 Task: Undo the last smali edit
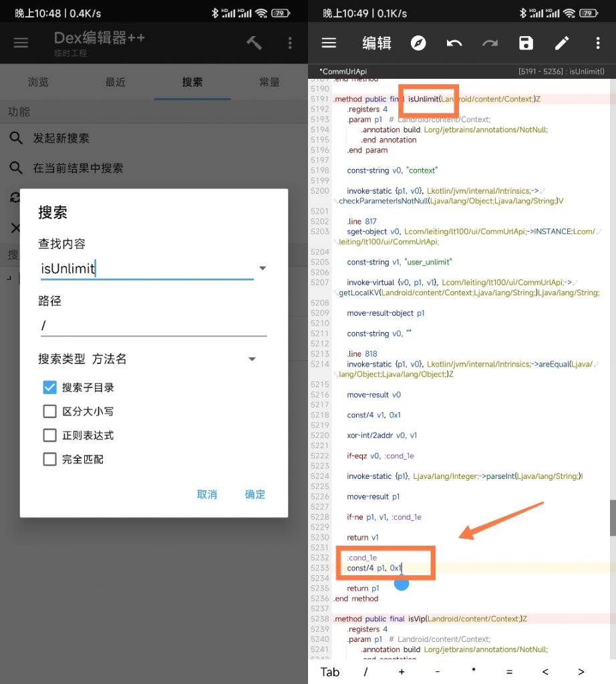pos(454,42)
